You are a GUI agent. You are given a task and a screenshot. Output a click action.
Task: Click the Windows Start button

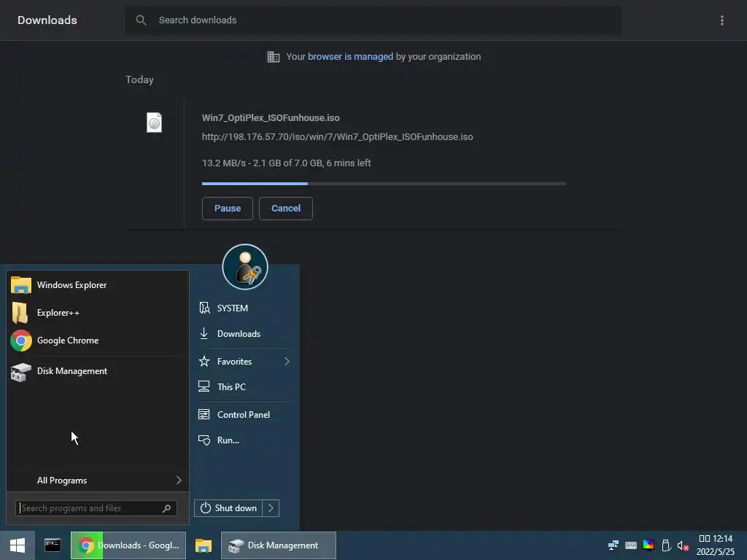[x=18, y=545]
